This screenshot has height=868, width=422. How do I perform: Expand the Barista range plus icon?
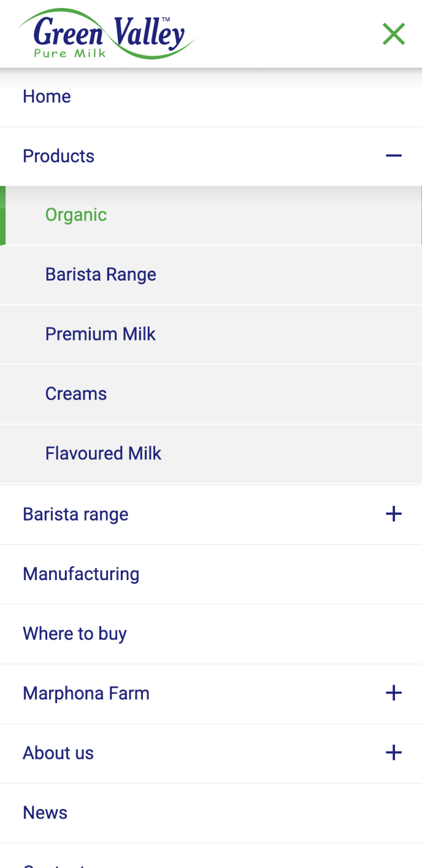tap(394, 514)
